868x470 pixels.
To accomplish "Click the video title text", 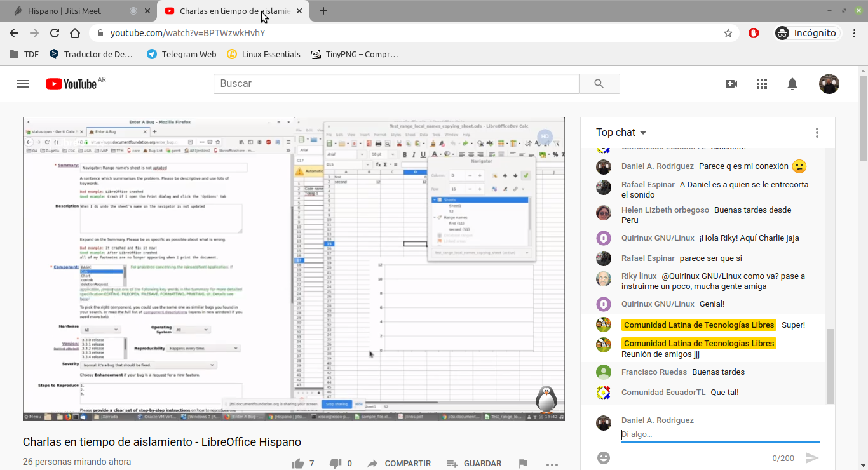I will pos(162,442).
